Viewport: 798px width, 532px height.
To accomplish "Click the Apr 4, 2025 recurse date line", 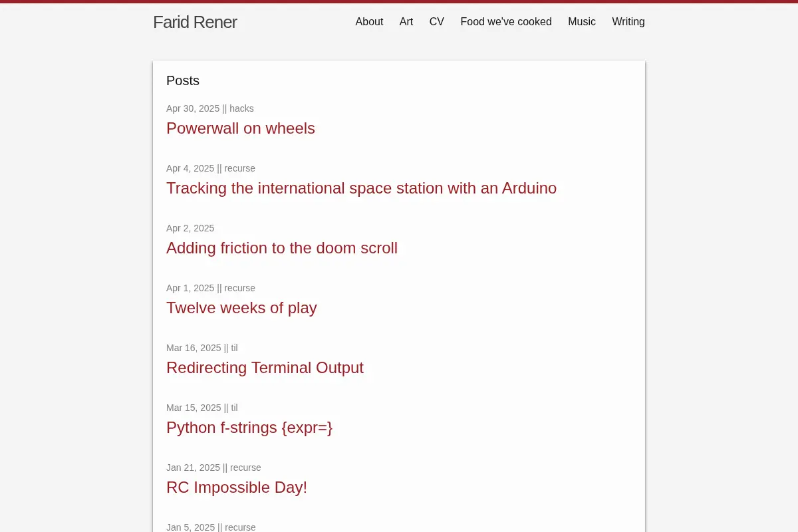I will click(x=211, y=168).
